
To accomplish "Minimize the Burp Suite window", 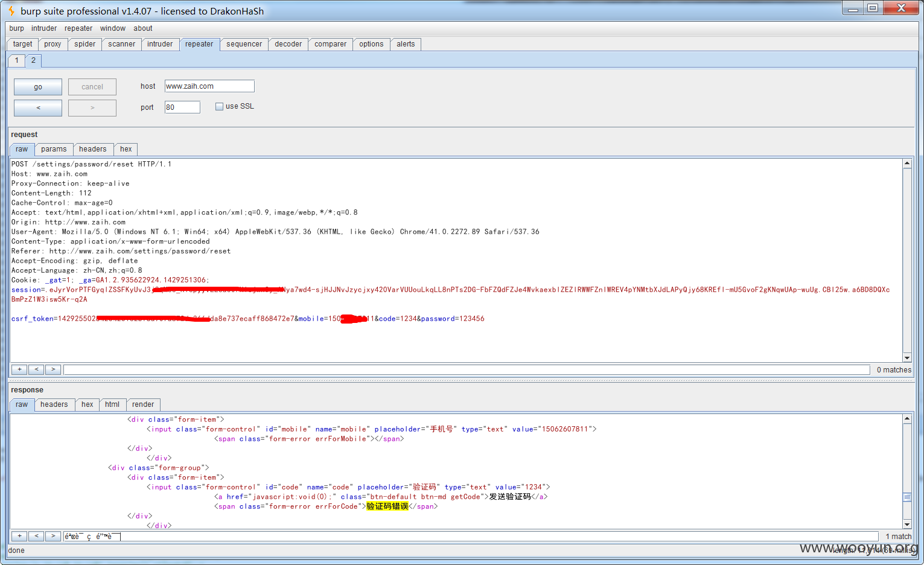I will click(853, 8).
